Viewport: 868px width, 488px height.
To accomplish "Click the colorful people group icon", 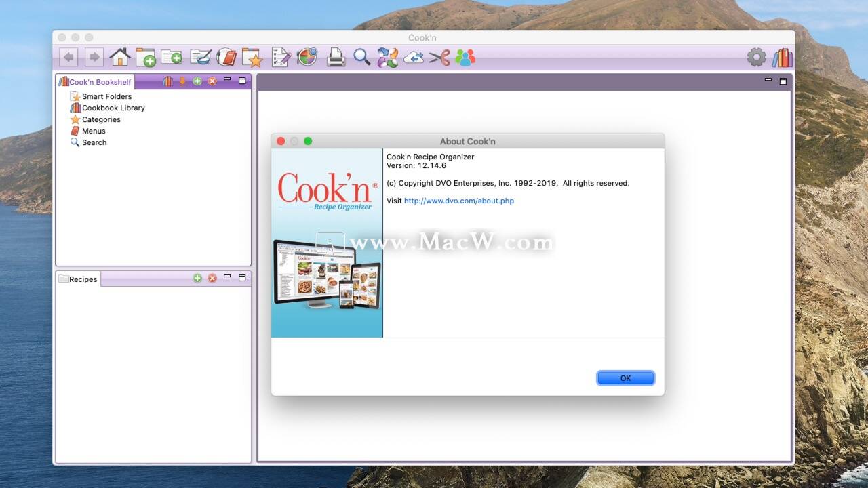I will 465,58.
